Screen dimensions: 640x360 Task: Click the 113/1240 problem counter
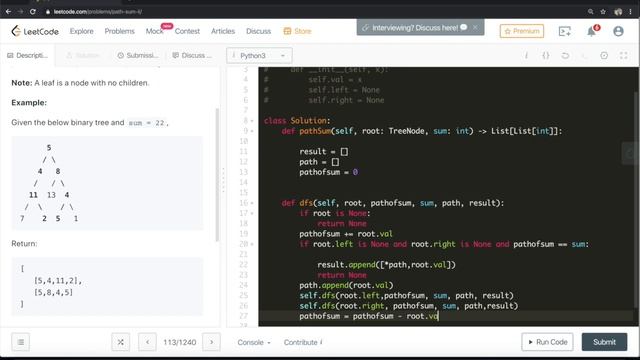[x=180, y=342]
